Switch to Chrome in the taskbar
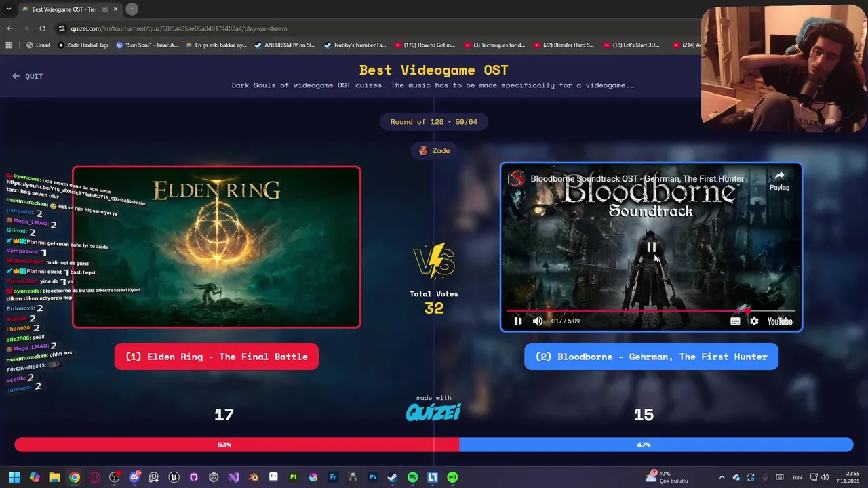This screenshot has width=868, height=488. 75,477
